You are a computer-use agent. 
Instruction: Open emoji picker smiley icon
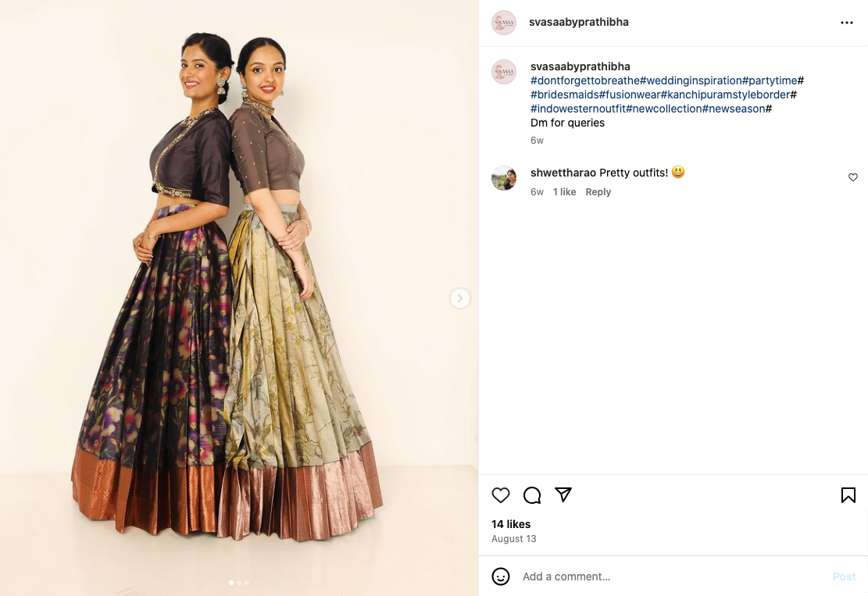[501, 576]
